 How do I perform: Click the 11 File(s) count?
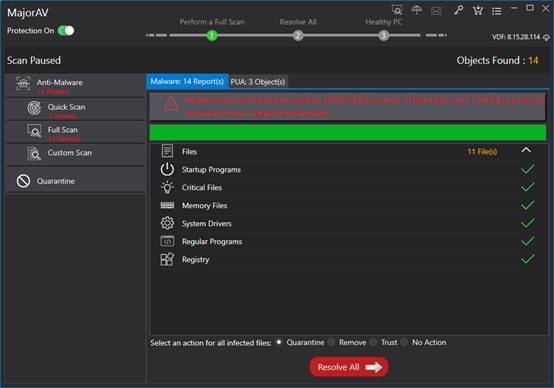[482, 152]
